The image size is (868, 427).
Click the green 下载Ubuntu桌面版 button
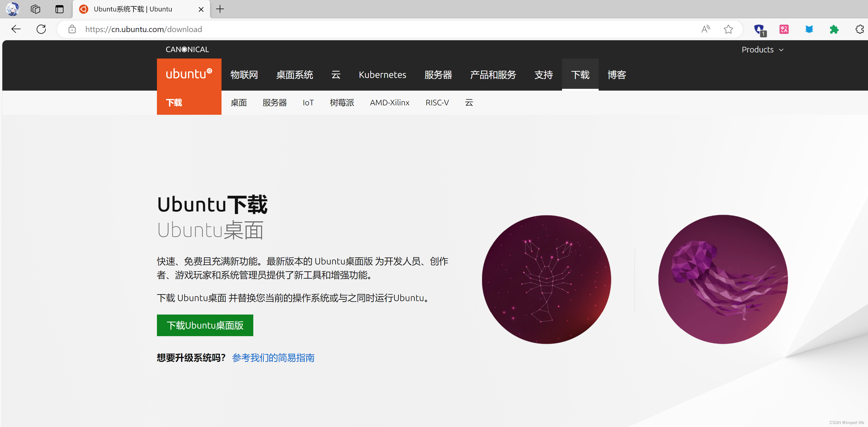point(205,325)
